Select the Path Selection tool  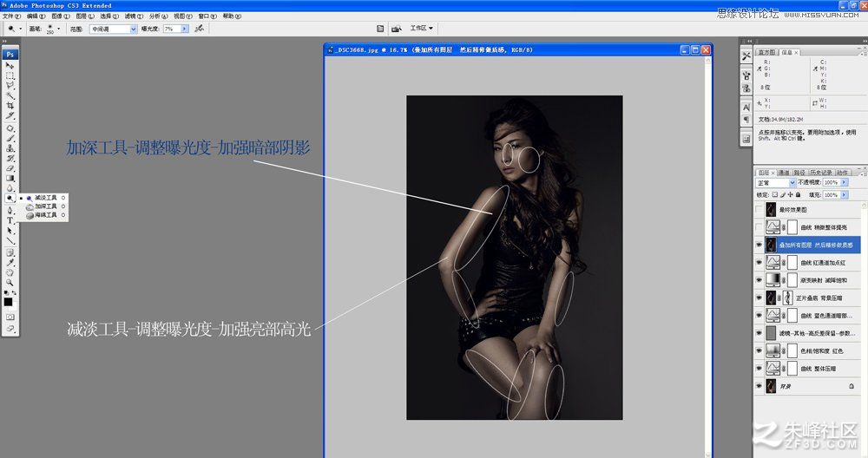coord(10,231)
